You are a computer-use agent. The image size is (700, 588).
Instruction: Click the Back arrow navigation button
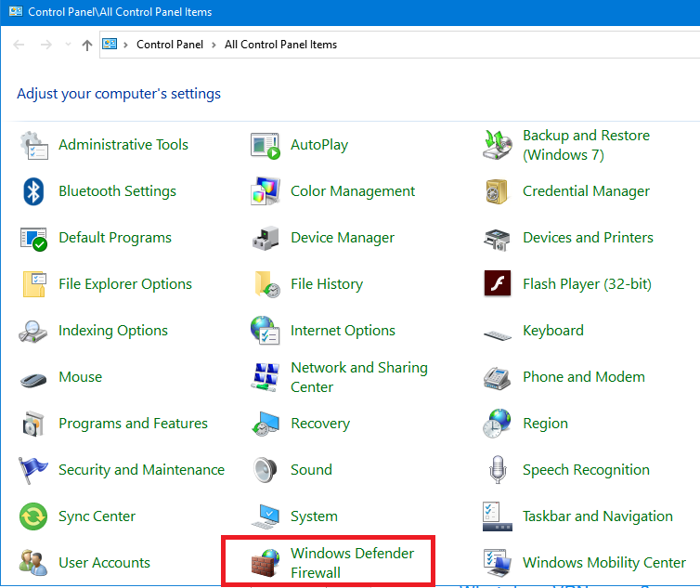20,45
